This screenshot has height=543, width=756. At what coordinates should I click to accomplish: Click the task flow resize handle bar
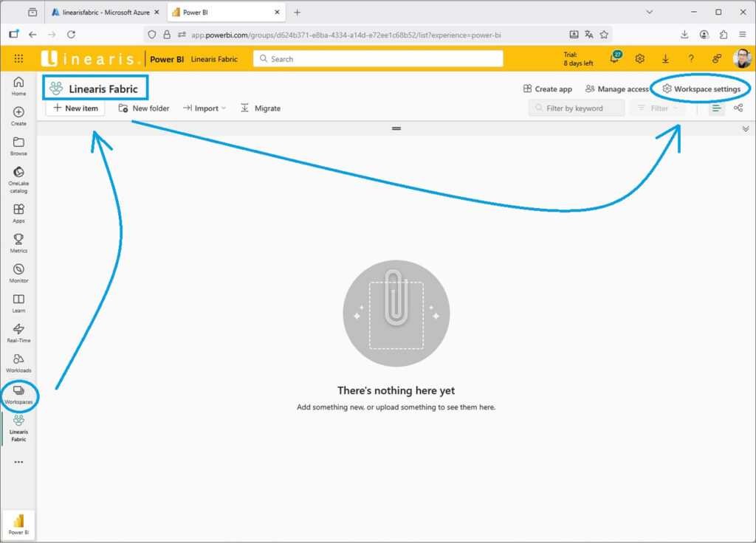pos(396,128)
